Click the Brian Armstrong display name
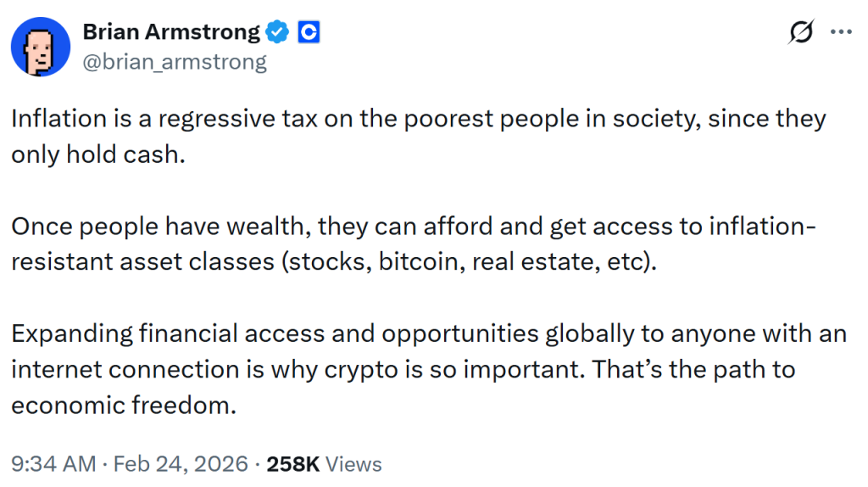 [x=171, y=32]
